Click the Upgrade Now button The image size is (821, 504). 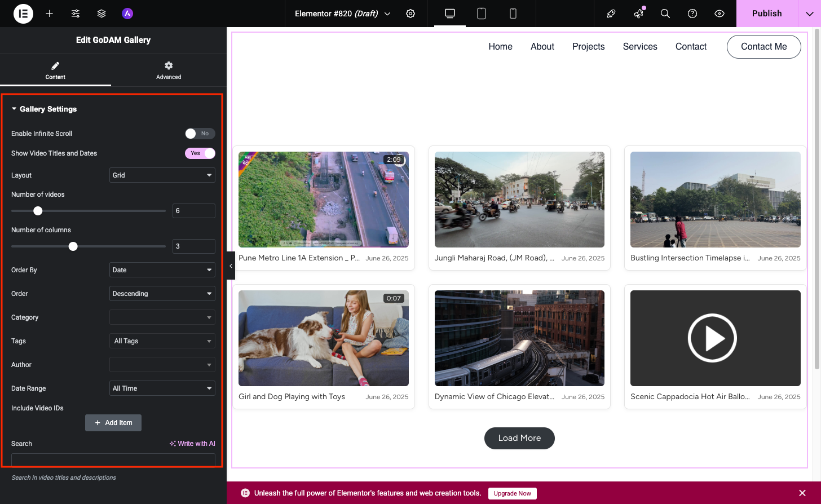513,493
